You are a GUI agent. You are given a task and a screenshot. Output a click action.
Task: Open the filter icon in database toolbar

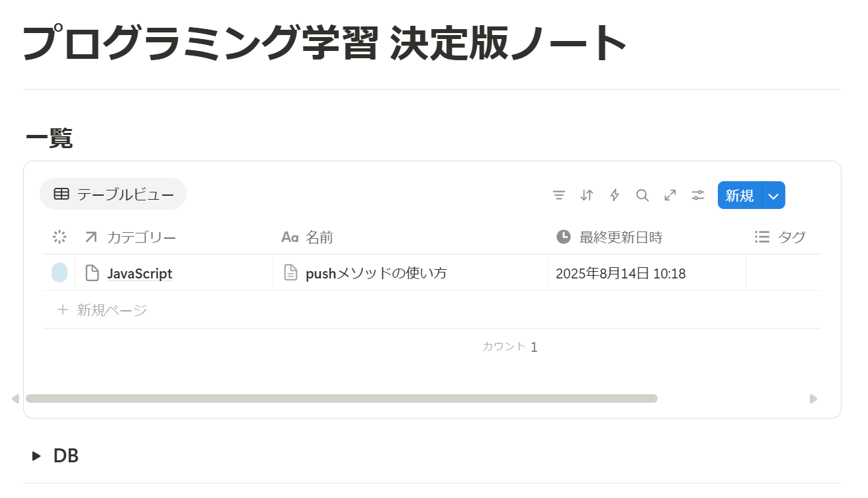(559, 195)
